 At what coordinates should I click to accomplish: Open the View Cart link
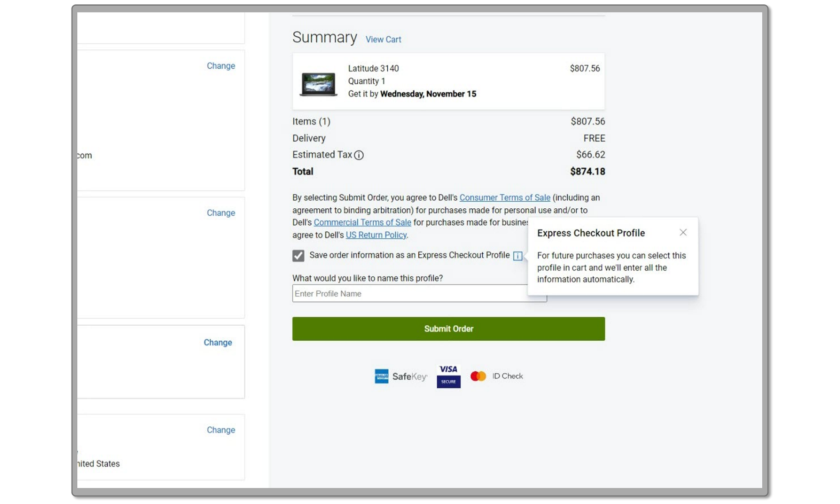383,39
